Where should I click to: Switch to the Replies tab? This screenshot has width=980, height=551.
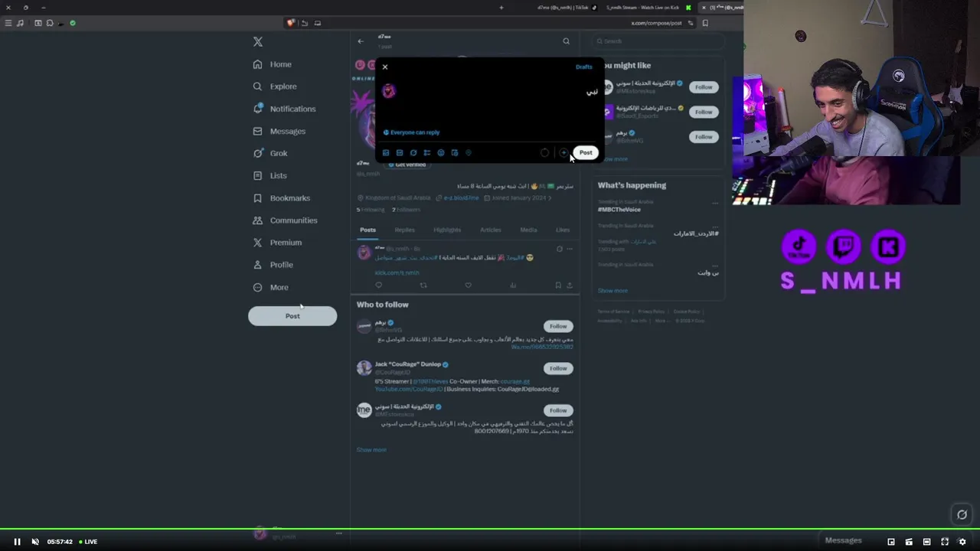[405, 230]
